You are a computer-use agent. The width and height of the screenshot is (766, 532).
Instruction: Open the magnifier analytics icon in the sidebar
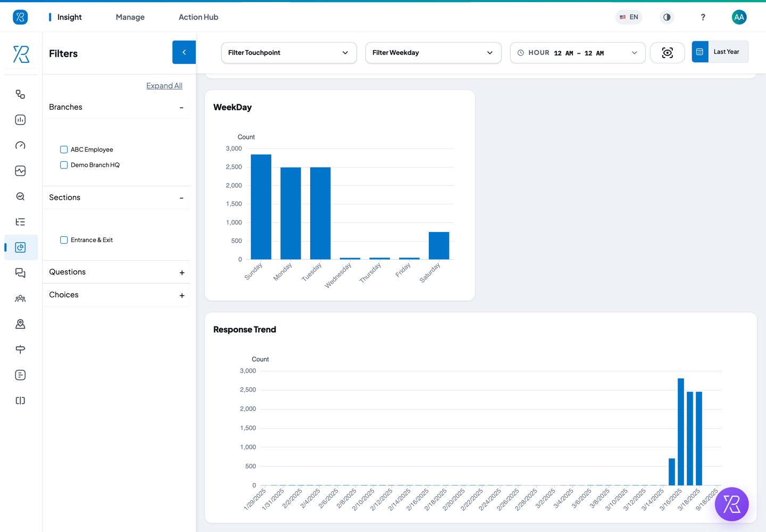[x=20, y=196]
